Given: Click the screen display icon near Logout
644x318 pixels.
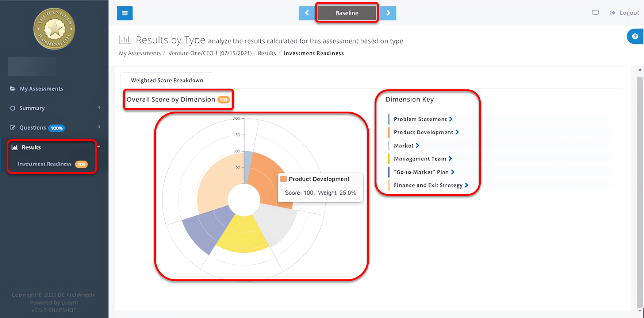Looking at the screenshot, I should [x=595, y=13].
